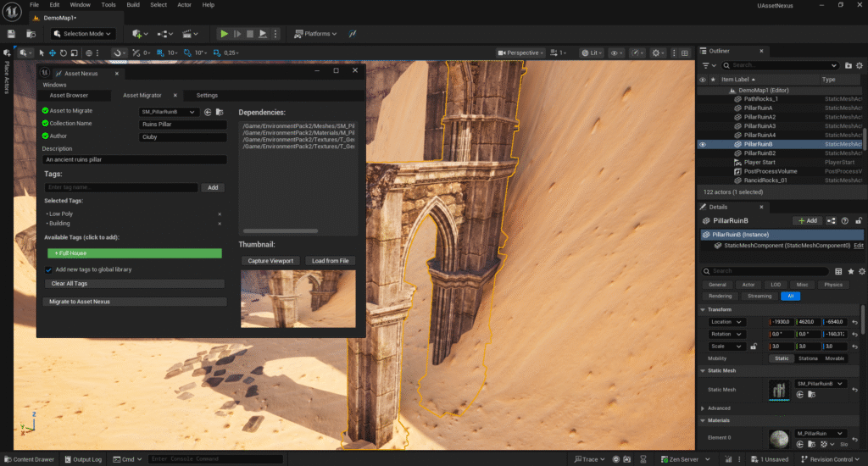Open the Selection Mode dropdown

click(81, 34)
